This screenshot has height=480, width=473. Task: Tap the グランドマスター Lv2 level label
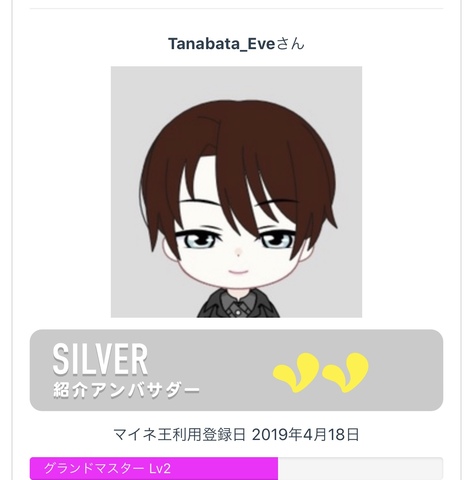pos(107,469)
